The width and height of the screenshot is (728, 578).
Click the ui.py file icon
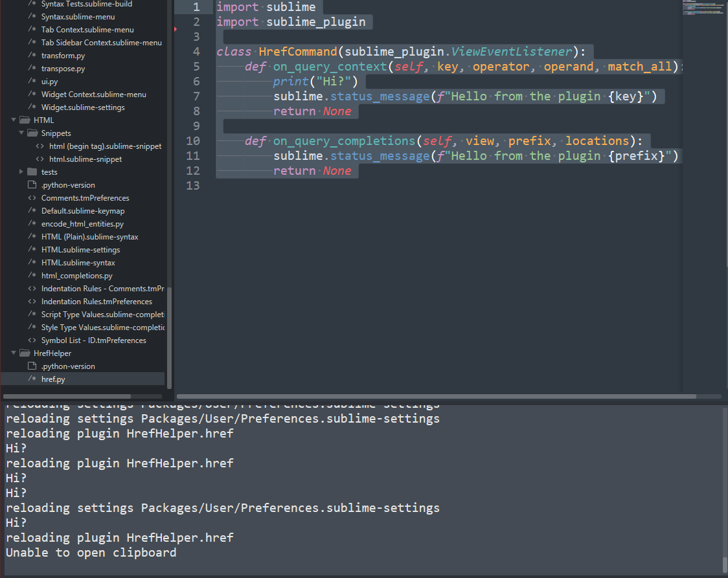[32, 81]
